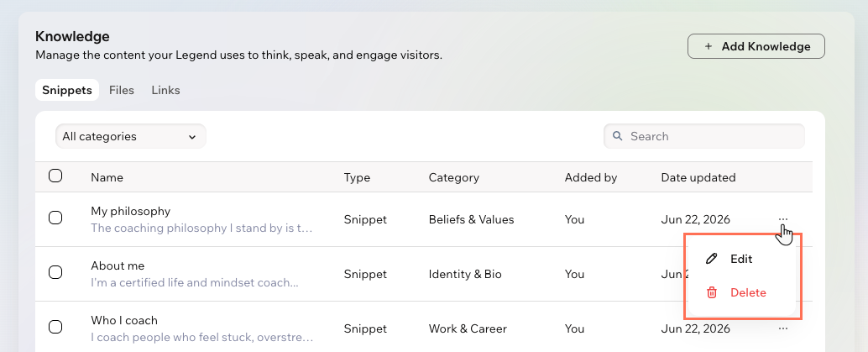868x352 pixels.
Task: Open the My philosophy snippet name
Action: 131,211
